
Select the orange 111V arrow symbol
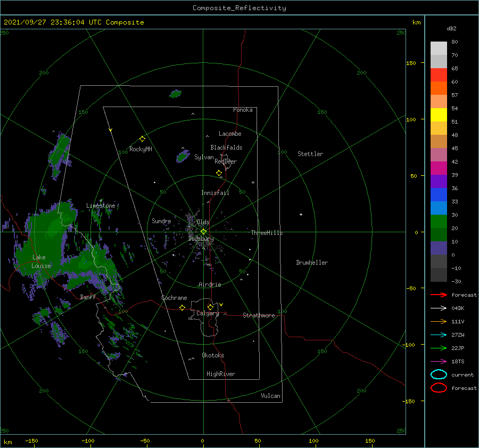(439, 321)
